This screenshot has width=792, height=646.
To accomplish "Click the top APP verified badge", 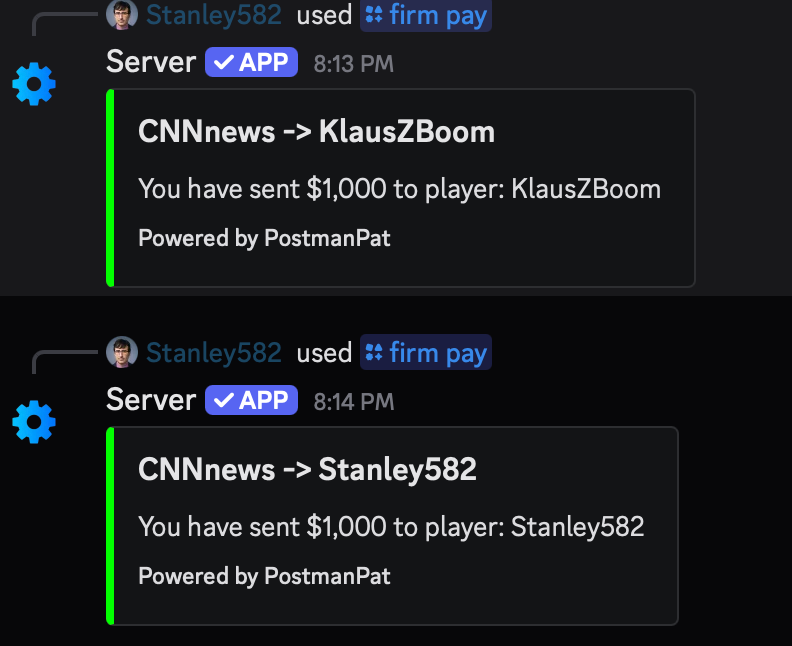I will 251,62.
